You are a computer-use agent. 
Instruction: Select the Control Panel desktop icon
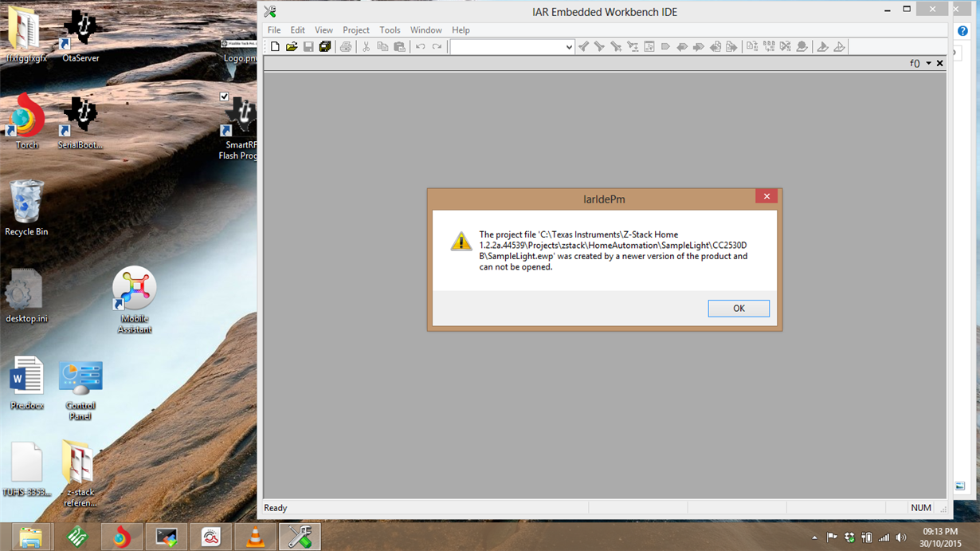click(80, 389)
